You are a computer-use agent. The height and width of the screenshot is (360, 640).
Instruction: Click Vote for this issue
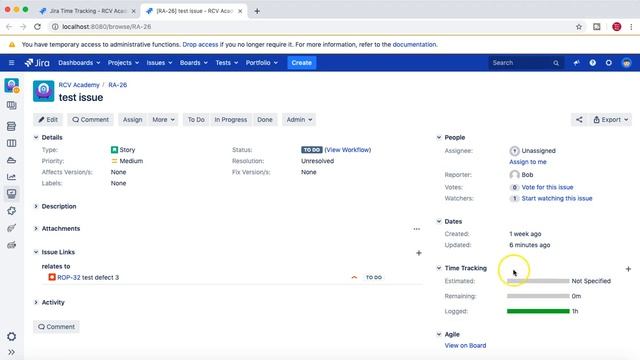pos(547,187)
